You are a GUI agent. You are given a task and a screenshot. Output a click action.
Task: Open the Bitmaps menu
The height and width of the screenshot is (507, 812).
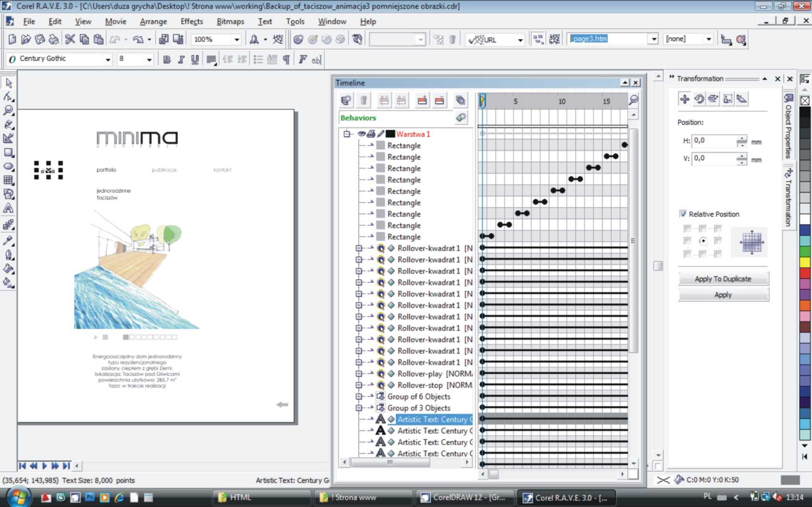coord(230,21)
